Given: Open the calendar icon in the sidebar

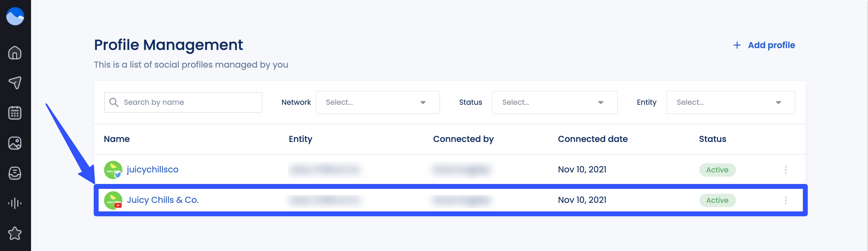Looking at the screenshot, I should coord(15,113).
